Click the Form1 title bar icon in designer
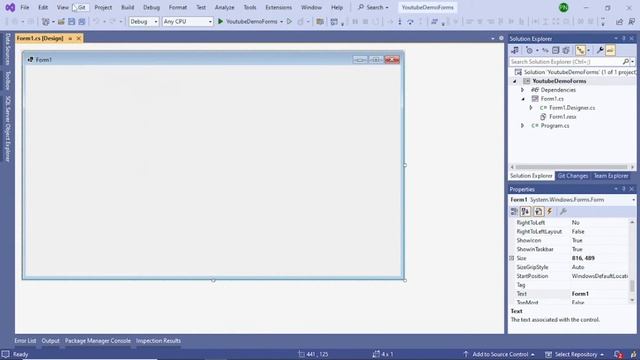Image resolution: width=640 pixels, height=360 pixels. pos(30,60)
